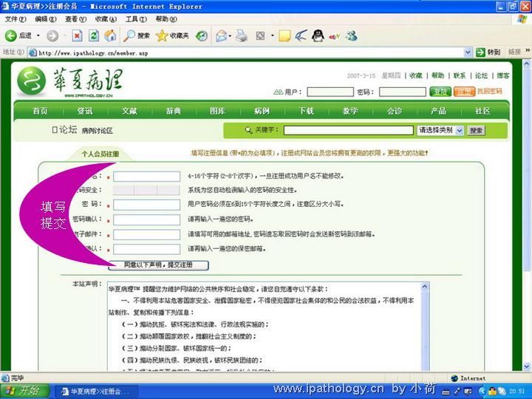Click the Print toolbar icon
Screen dimensions: 532x399
pos(241,35)
